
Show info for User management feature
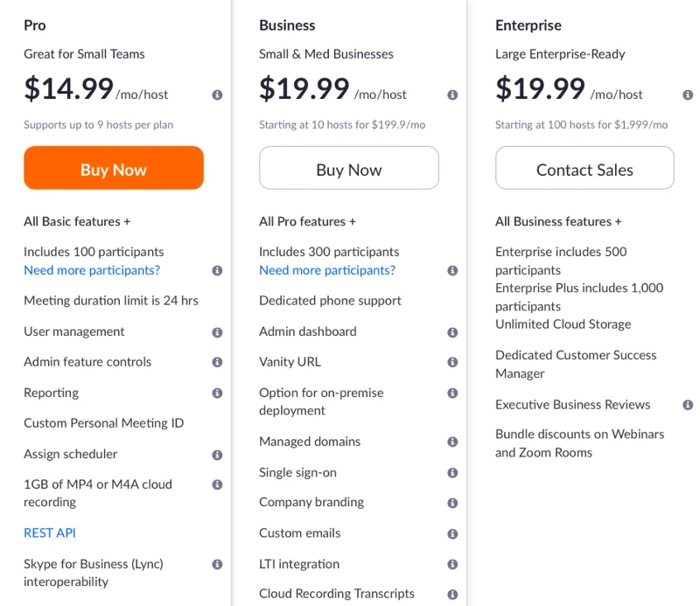pos(217,332)
